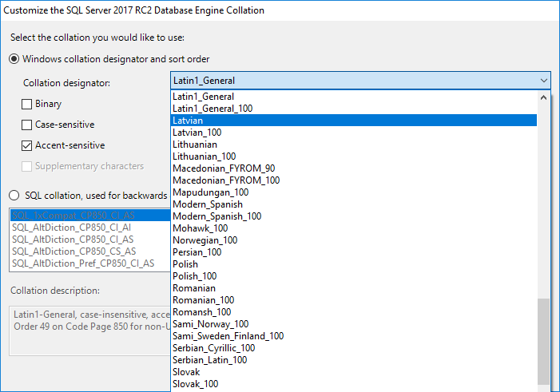Select Sami_Norway_100 entry
The image size is (560, 392).
coord(354,324)
